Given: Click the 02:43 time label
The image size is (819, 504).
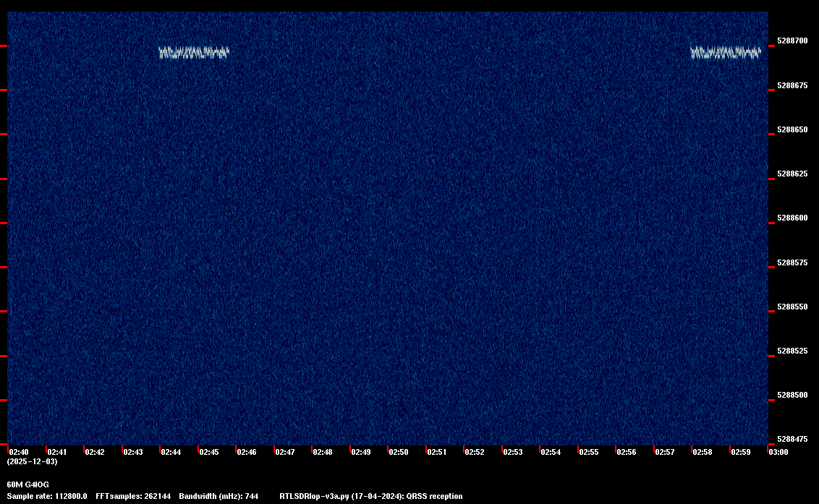Looking at the screenshot, I should [132, 452].
